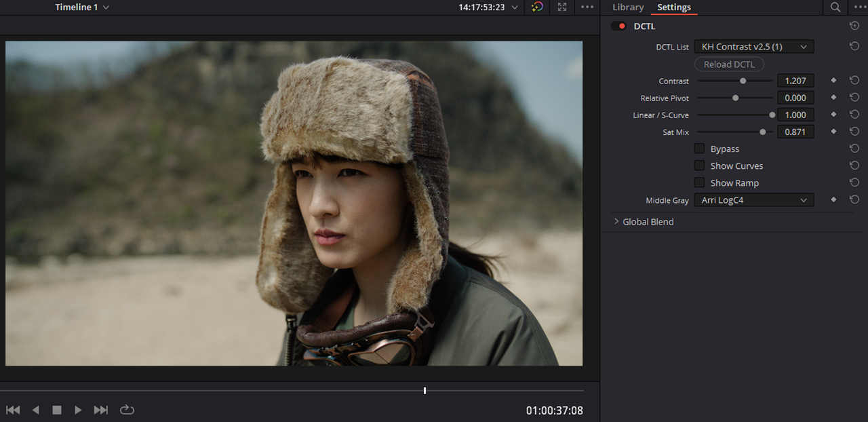This screenshot has width=868, height=422.
Task: Toggle loop playback
Action: [x=127, y=410]
